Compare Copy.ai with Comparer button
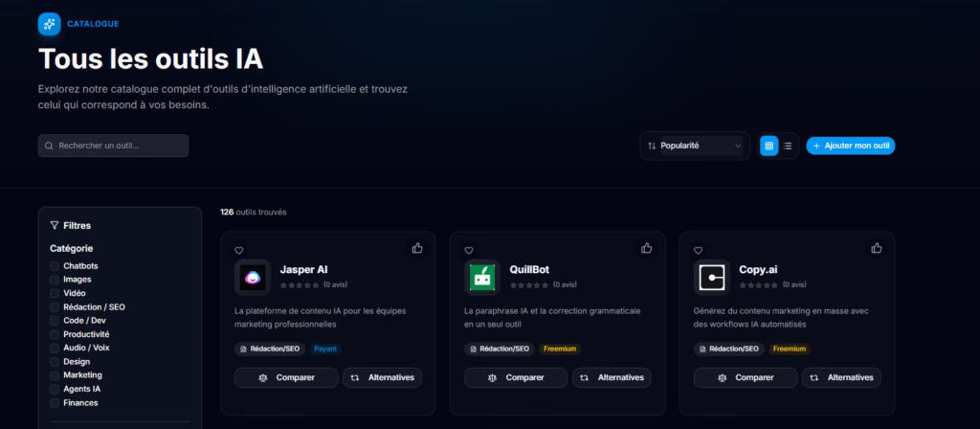This screenshot has width=980, height=429. (x=746, y=377)
